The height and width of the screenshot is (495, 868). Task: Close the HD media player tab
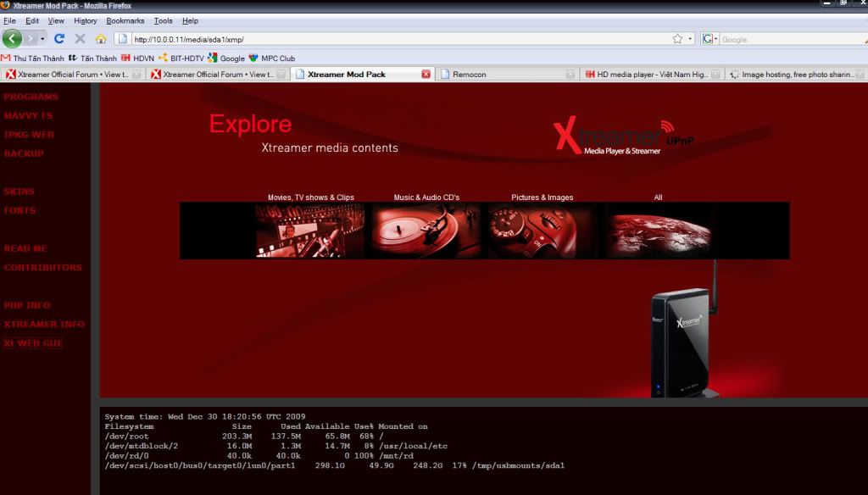click(x=715, y=75)
